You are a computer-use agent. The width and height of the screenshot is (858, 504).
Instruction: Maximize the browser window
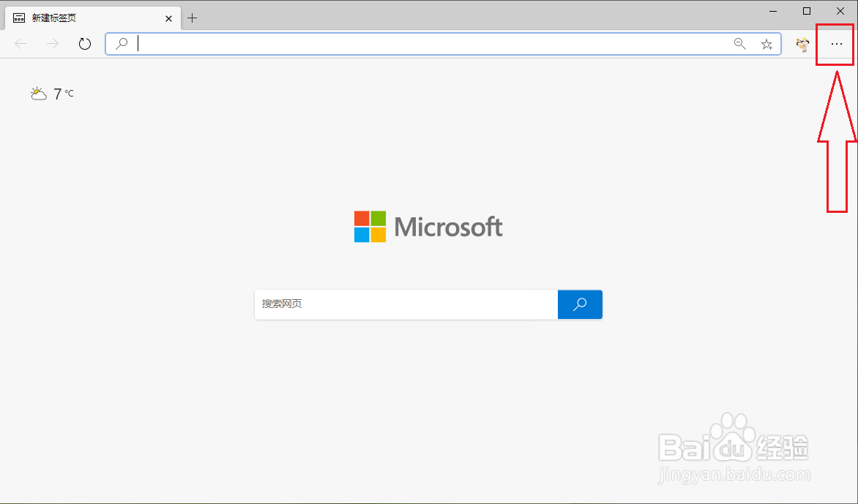click(807, 11)
